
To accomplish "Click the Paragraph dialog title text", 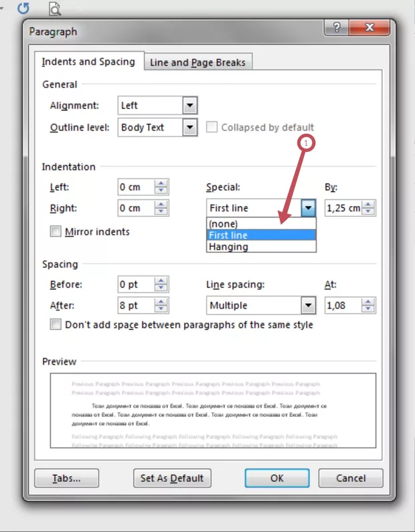I will coord(53,31).
